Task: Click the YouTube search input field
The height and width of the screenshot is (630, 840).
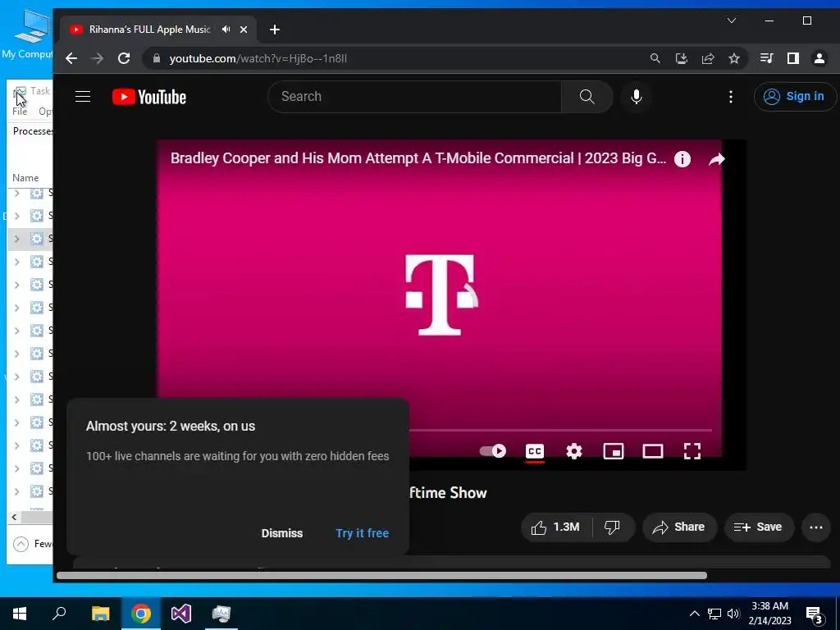Action: pyautogui.click(x=414, y=97)
